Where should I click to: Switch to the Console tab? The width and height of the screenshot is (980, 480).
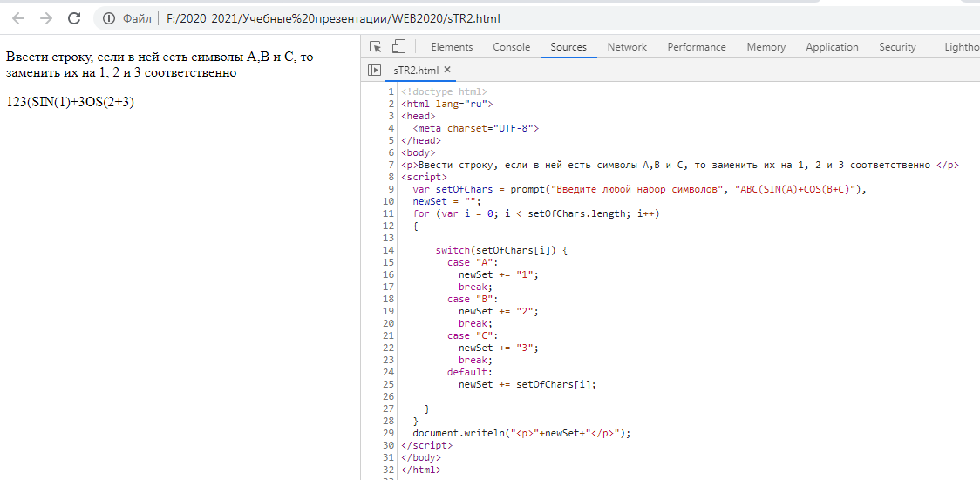pos(511,47)
